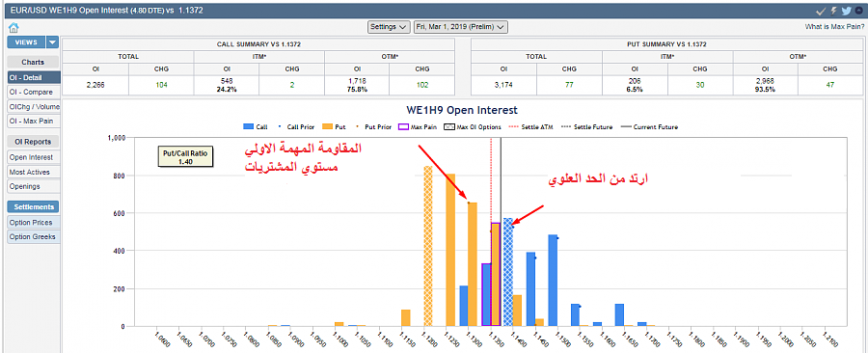Expand the VIEWS arrow dropdown
Viewport: 868px width, 353px height.
pos(52,42)
